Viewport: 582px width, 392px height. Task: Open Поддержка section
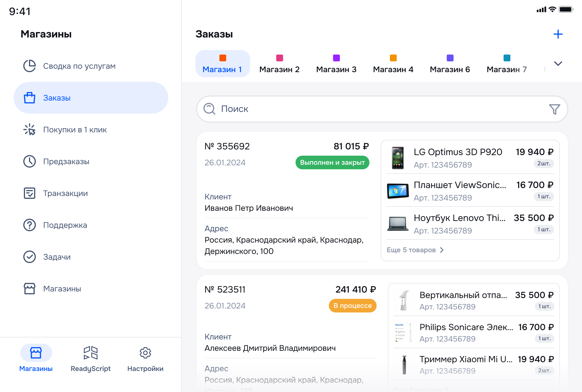coord(91,225)
